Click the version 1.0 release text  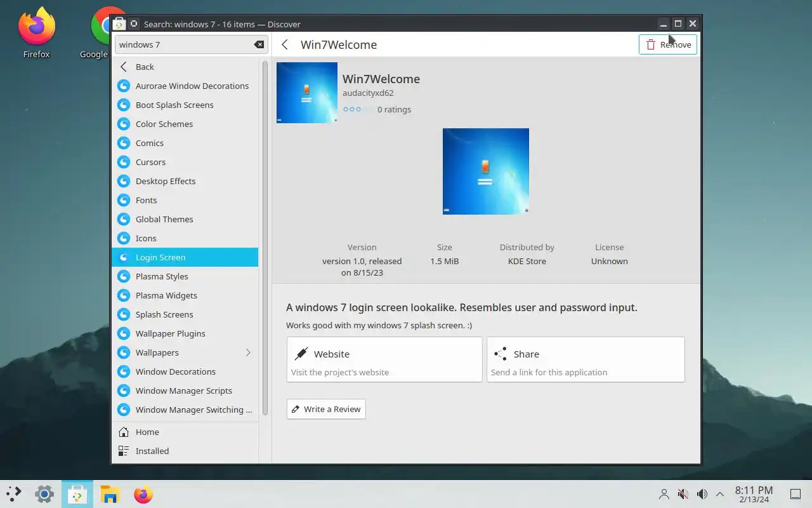tap(362, 267)
